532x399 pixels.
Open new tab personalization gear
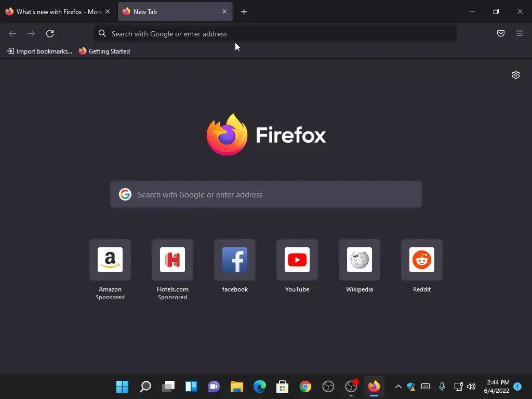pos(516,75)
